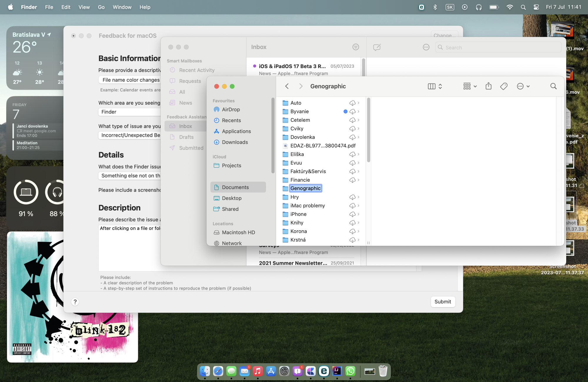Toggle Bluetooth menu bar icon

(x=435, y=7)
